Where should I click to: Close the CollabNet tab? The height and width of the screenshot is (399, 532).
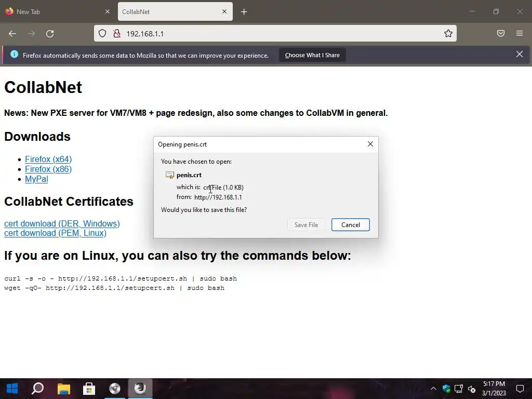click(x=224, y=11)
